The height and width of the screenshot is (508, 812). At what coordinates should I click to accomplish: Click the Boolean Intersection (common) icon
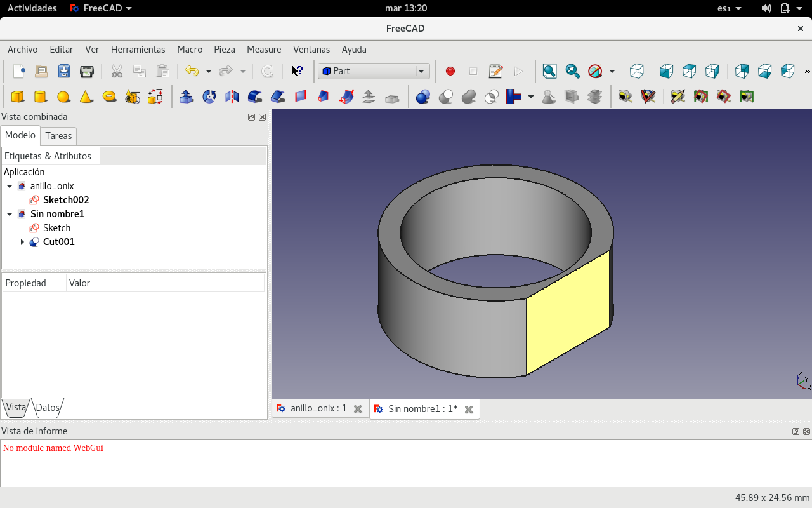tap(492, 97)
